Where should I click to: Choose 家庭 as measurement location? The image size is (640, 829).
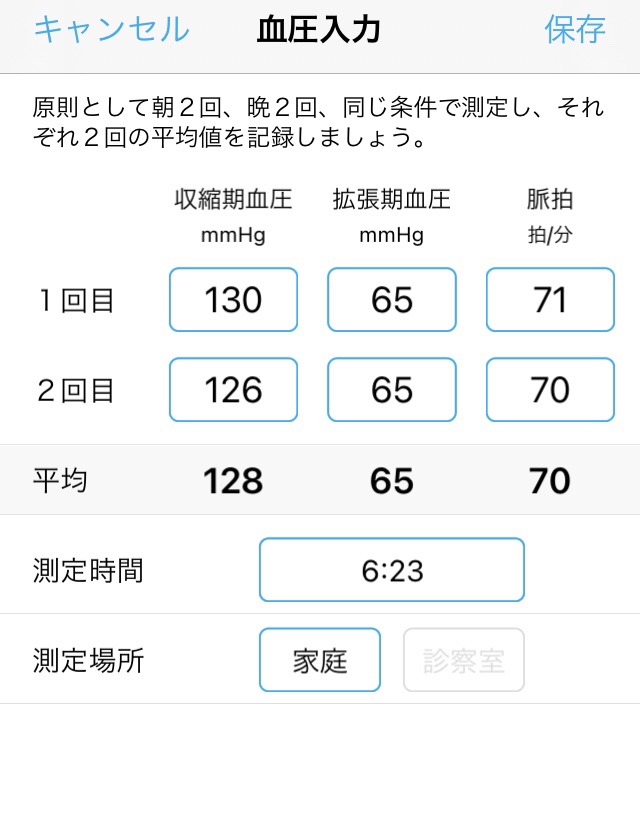(320, 660)
